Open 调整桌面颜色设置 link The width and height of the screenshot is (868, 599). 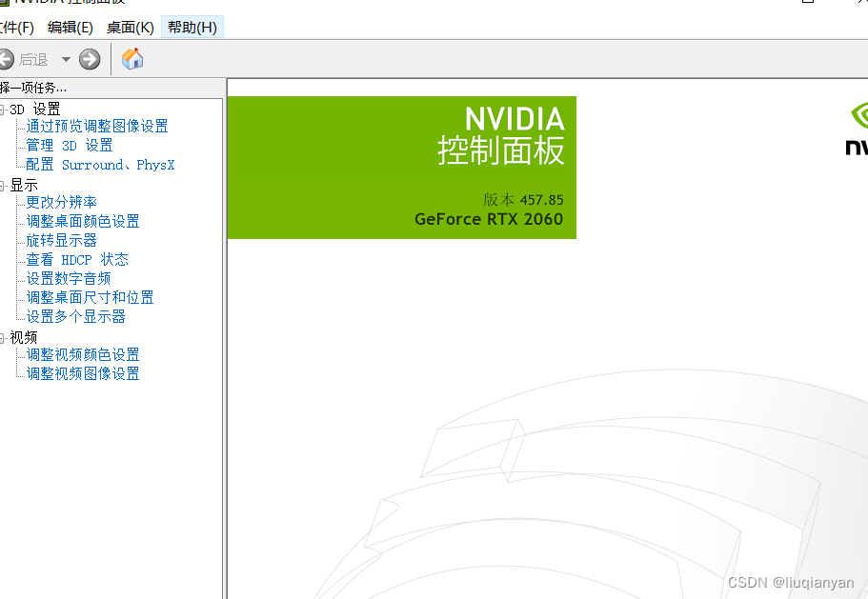click(x=83, y=221)
